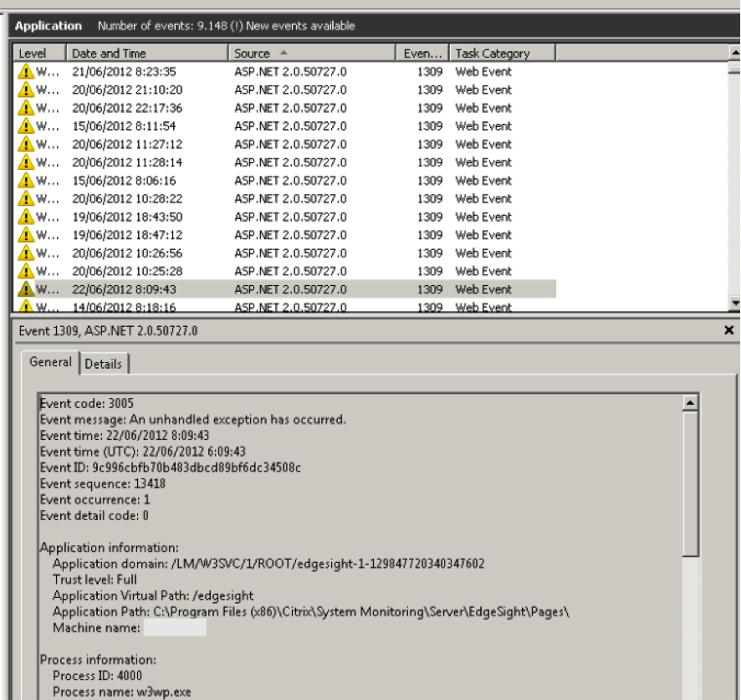Click scroll up arrow in event description box
This screenshot has height=700, width=741.
pos(691,403)
